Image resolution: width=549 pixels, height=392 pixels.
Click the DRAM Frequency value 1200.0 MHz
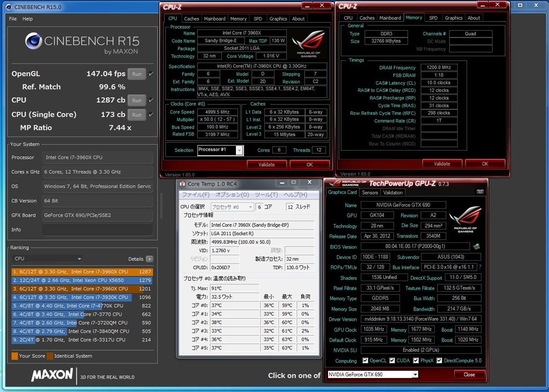[439, 67]
